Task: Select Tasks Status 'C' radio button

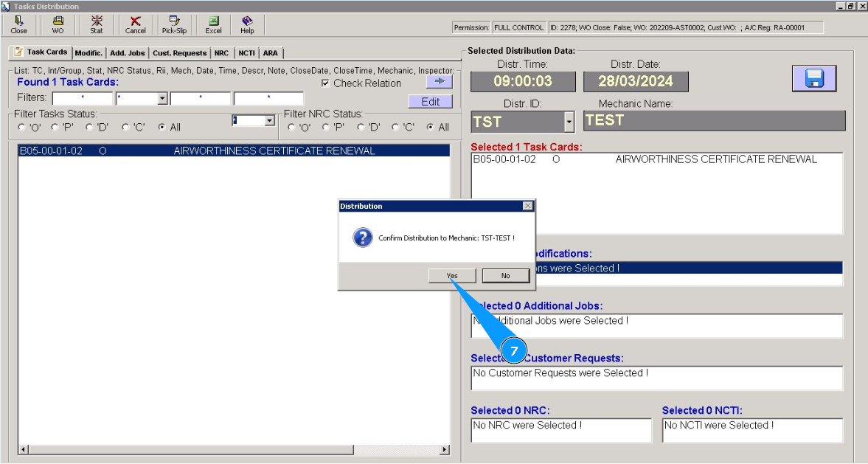Action: click(125, 128)
